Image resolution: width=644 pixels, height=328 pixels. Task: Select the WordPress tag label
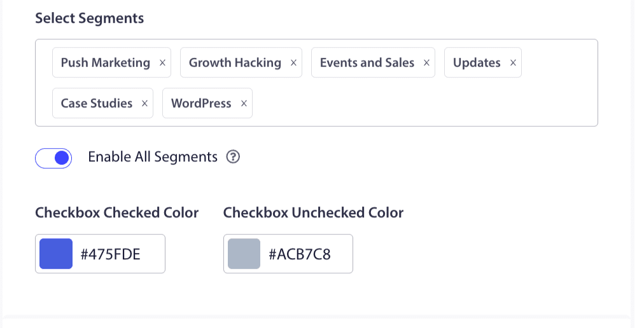tap(201, 104)
